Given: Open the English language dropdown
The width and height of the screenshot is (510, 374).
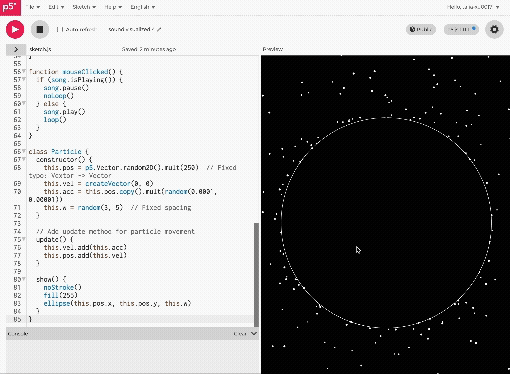Looking at the screenshot, I should pos(142,7).
